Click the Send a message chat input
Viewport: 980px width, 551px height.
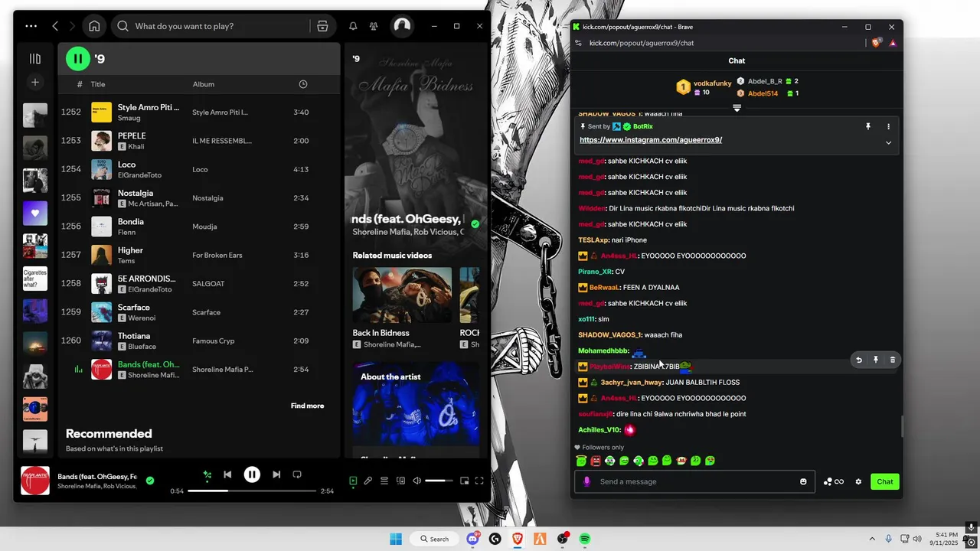click(695, 481)
